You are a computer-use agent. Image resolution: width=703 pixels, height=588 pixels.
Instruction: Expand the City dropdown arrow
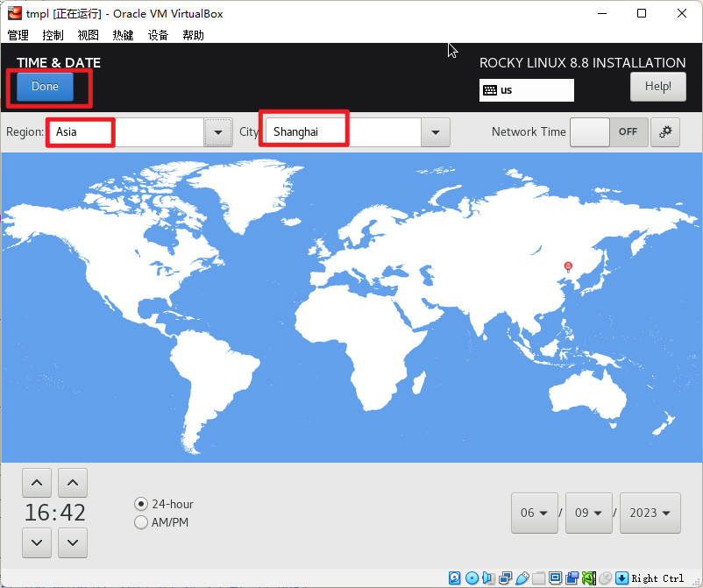coord(435,132)
